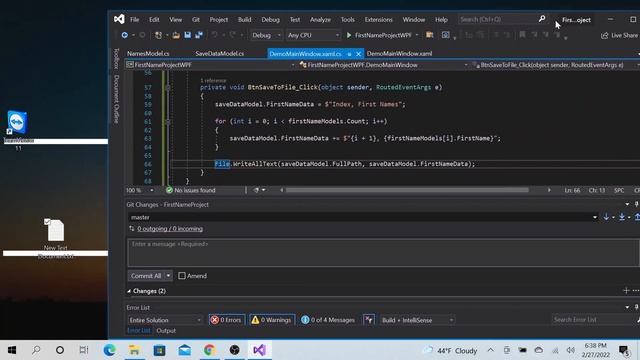
Task: Toggle the Amend checkbox
Action: pos(182,276)
